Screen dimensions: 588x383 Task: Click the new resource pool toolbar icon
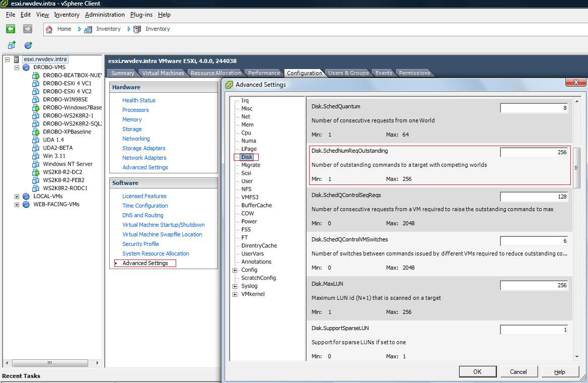click(x=28, y=45)
